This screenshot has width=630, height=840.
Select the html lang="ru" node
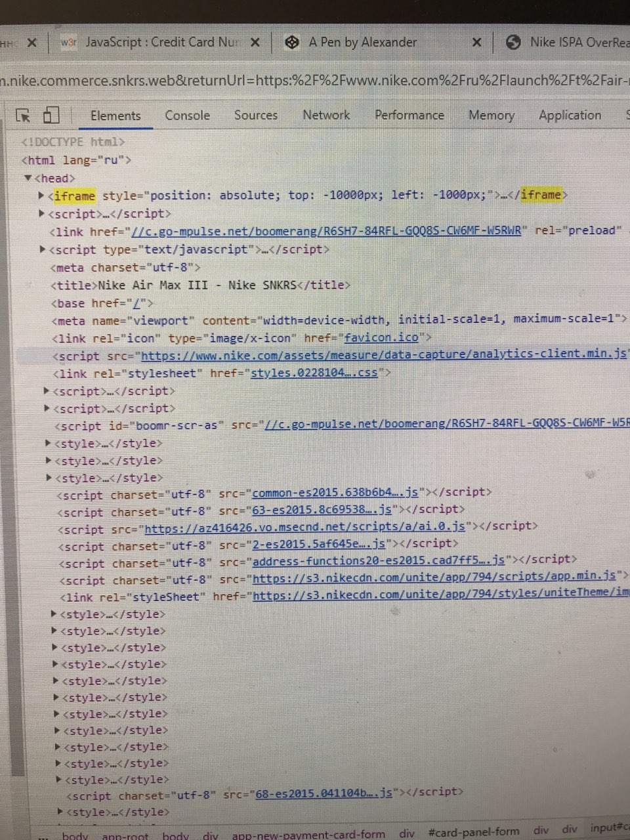pyautogui.click(x=76, y=160)
